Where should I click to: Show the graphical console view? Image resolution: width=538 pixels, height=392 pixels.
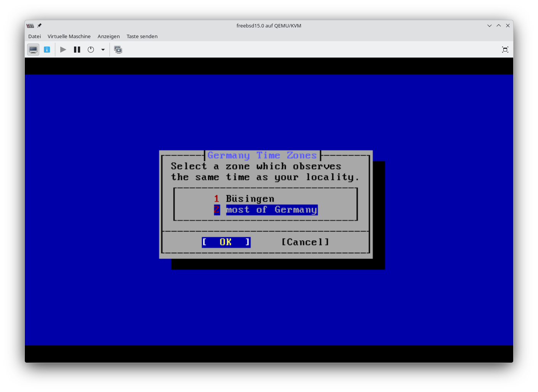pyautogui.click(x=33, y=50)
